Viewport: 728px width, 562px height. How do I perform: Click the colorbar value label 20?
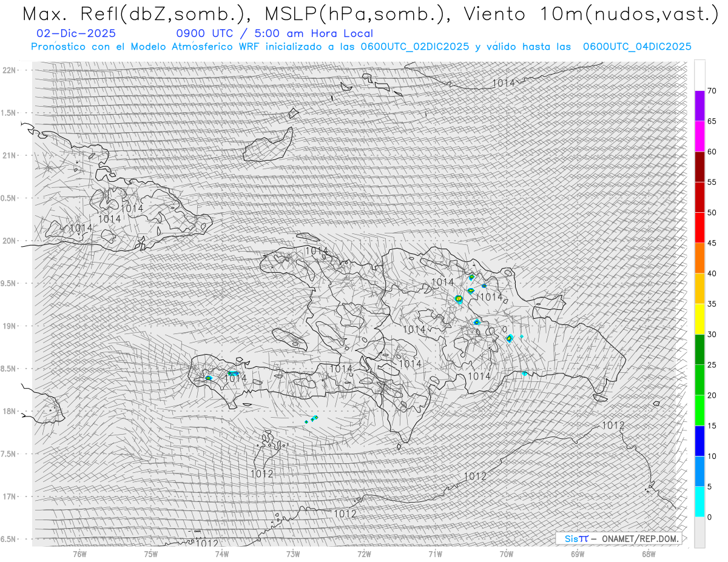tap(712, 395)
